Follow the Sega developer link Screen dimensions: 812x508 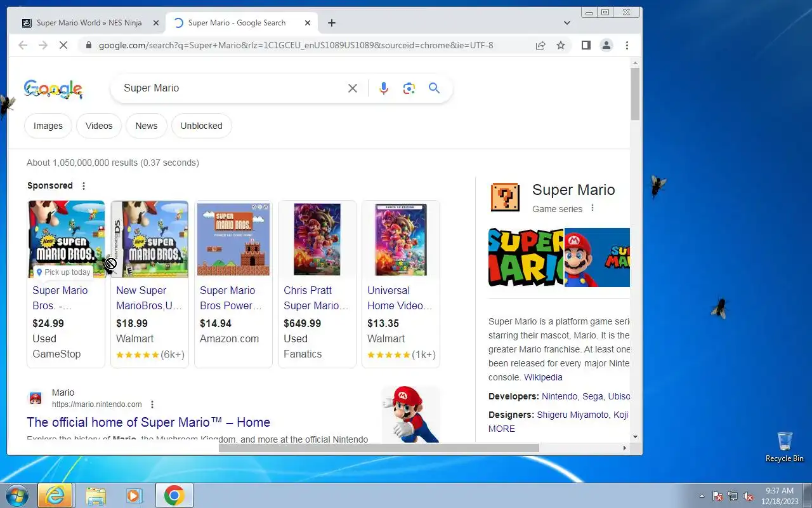593,396
